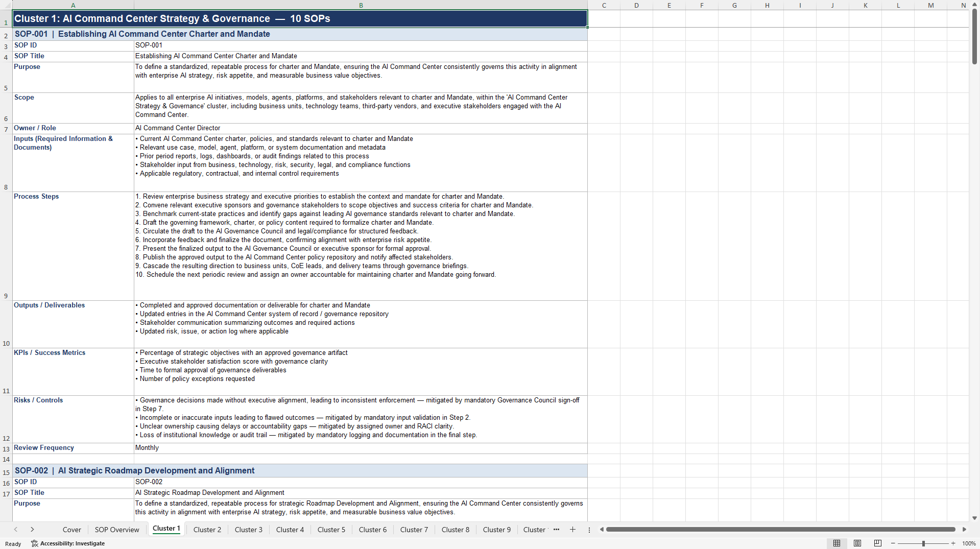Select the 'Process Steps' label in row 9
Image resolution: width=980 pixels, height=549 pixels.
pos(73,246)
